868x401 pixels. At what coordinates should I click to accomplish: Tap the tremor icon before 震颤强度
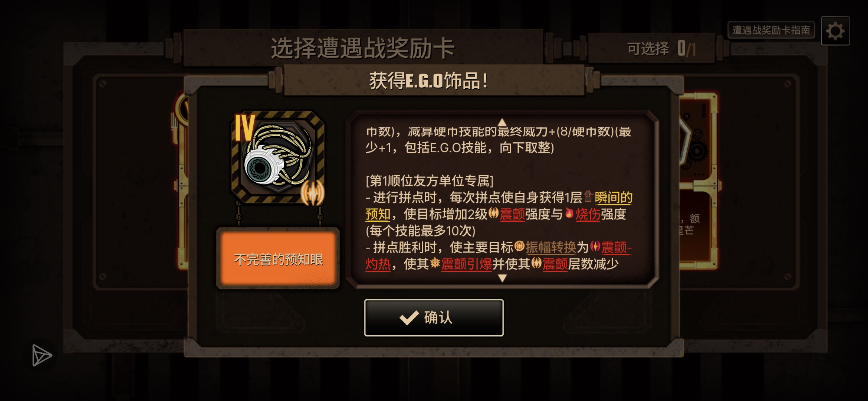(493, 213)
